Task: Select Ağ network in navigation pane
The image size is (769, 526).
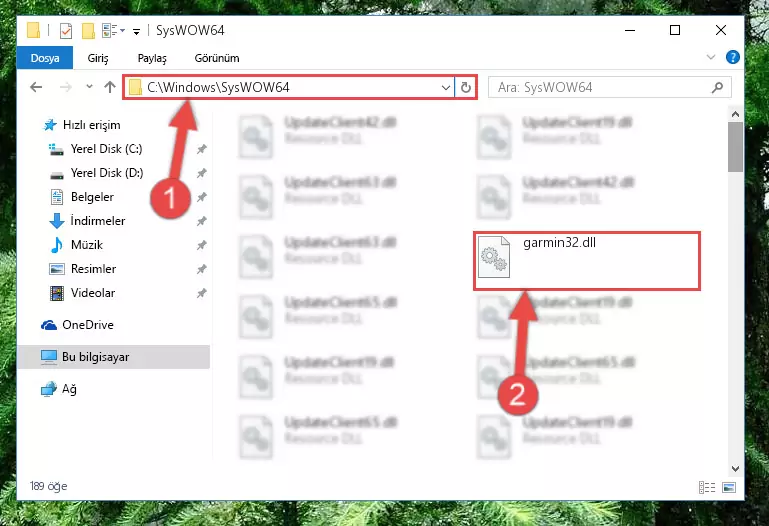Action: [x=69, y=389]
